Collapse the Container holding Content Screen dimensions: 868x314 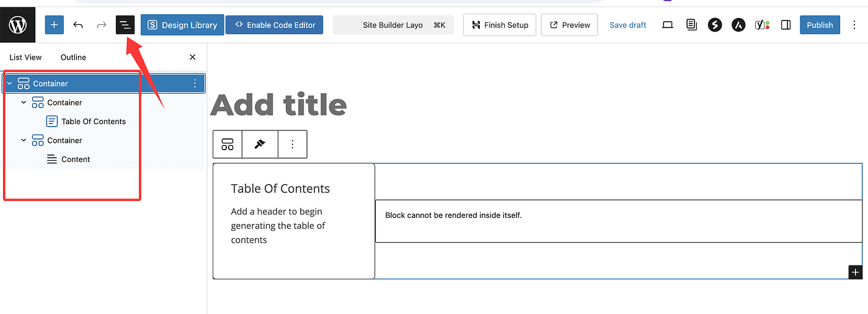(x=24, y=140)
